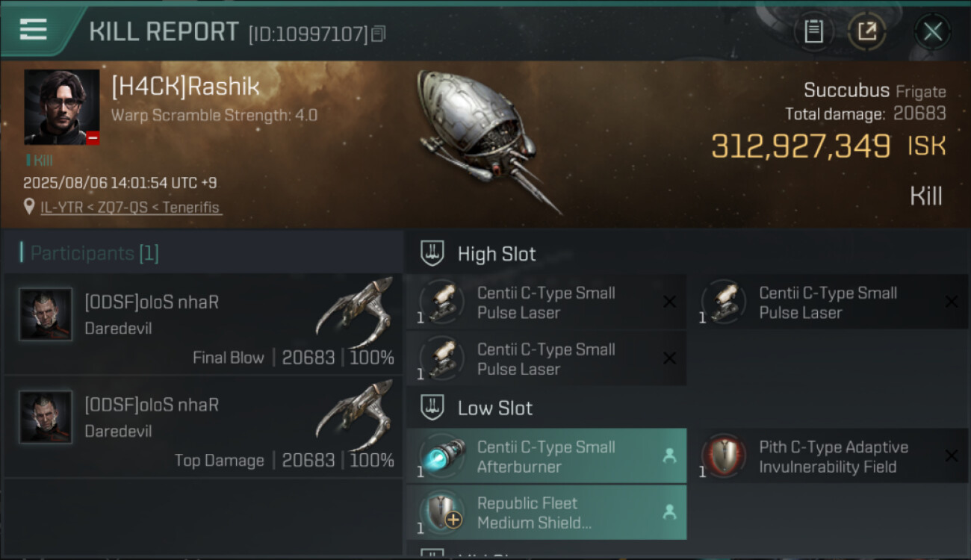
Task: Click the top-right Small Pulse Laser icon
Action: point(724,302)
